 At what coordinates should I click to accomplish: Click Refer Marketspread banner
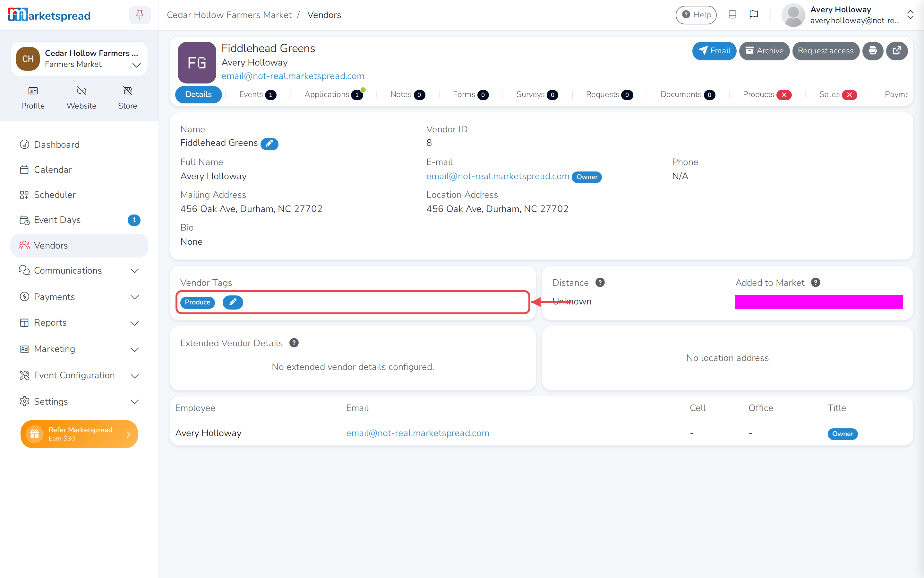click(x=79, y=434)
